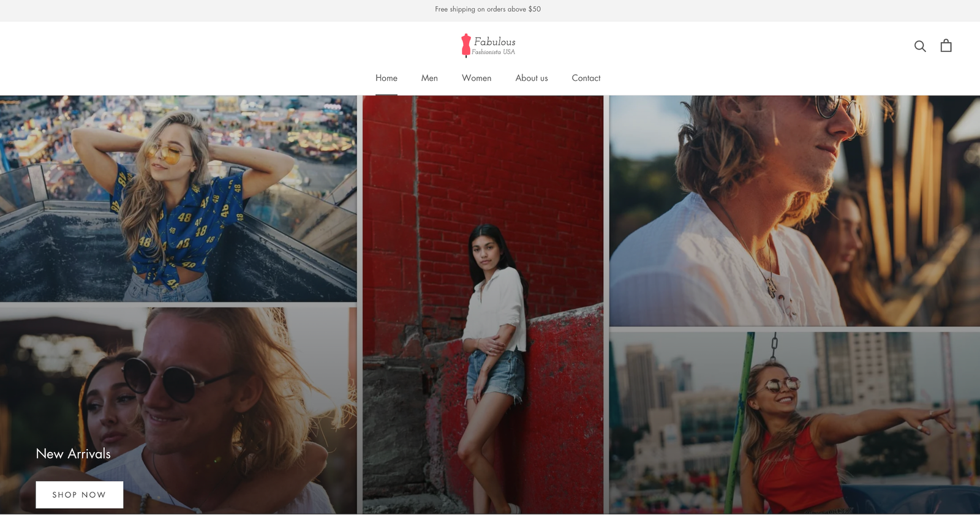Open the shopping bag cart icon
This screenshot has height=515, width=980.
(x=946, y=45)
